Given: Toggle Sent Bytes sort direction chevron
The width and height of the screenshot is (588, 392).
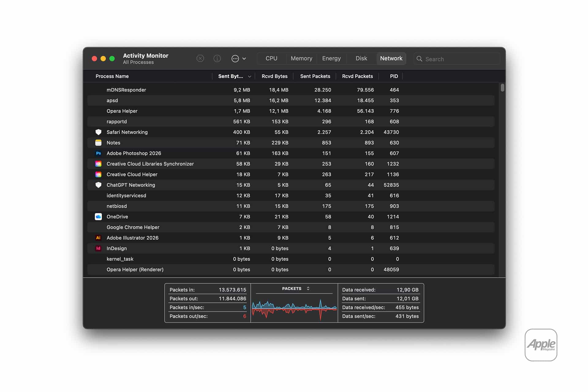Looking at the screenshot, I should 250,77.
